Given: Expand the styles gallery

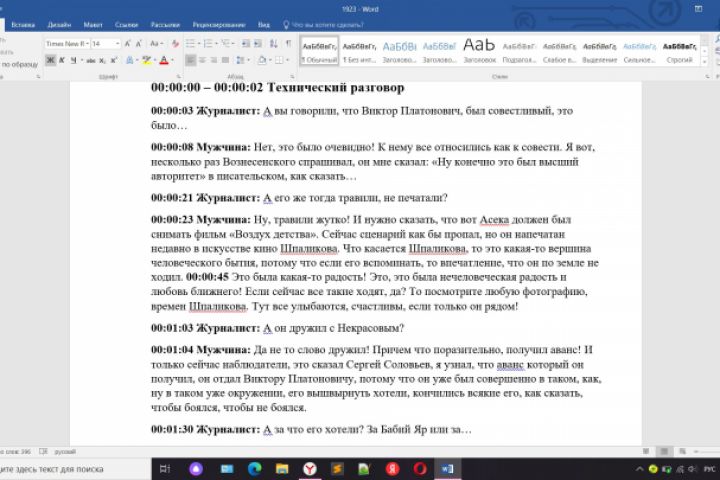Looking at the screenshot, I should coord(705,62).
